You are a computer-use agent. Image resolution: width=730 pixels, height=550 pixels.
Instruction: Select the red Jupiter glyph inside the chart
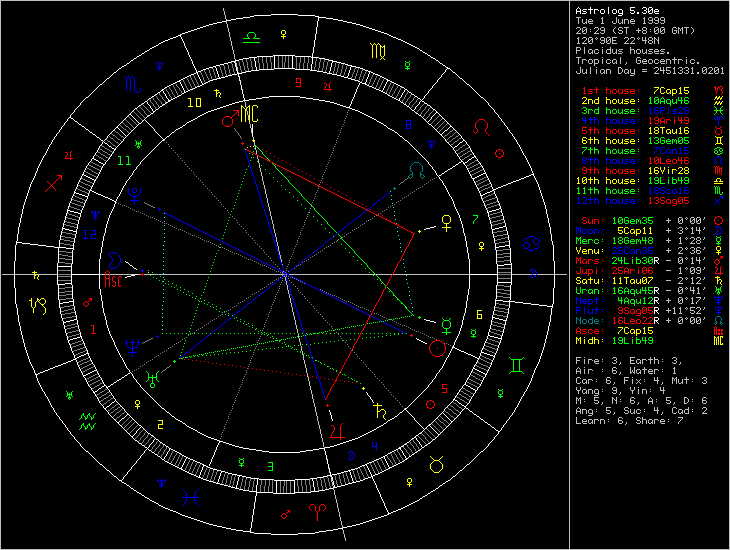[x=335, y=428]
